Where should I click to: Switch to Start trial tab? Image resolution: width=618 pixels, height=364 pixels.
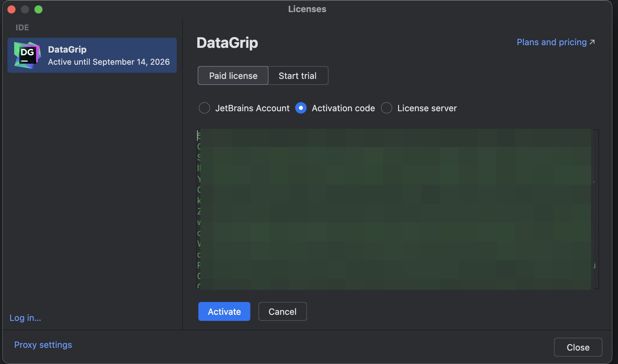[x=298, y=75]
